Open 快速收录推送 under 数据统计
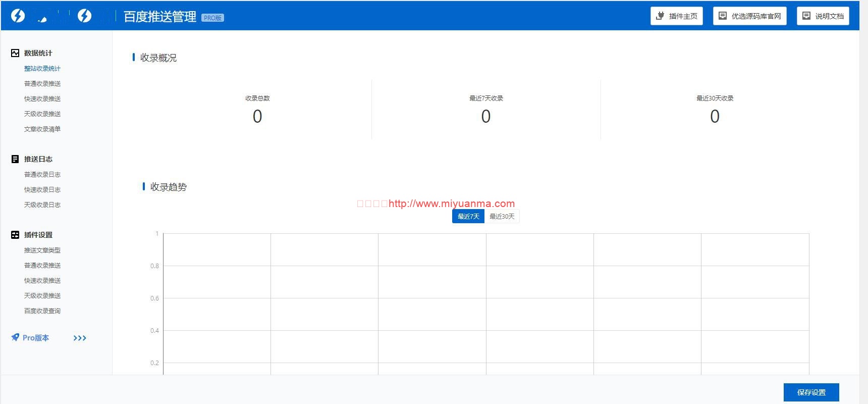Screen dimensions: 868x404 click(42, 99)
